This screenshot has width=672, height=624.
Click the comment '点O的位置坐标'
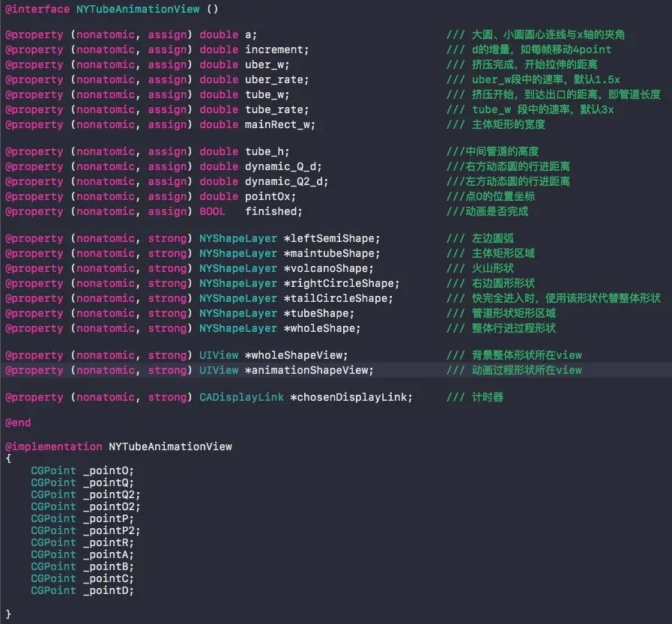(x=500, y=196)
